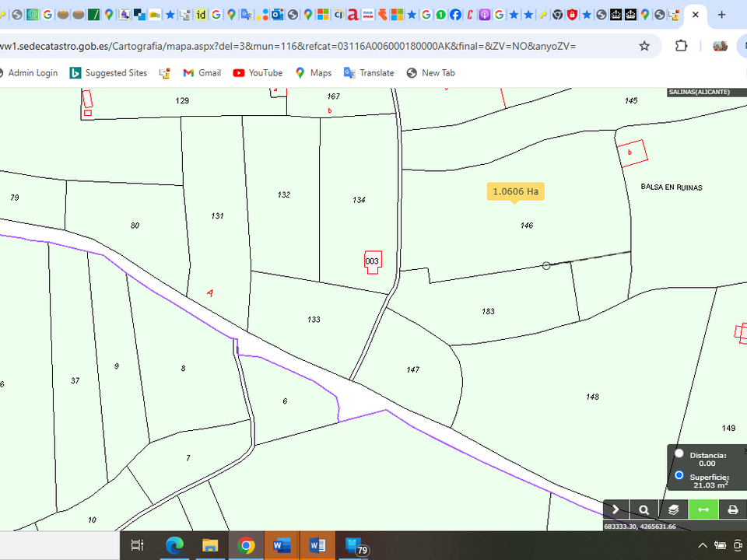Select the Superficie measurement radio button
Image resolution: width=747 pixels, height=560 pixels.
tap(679, 475)
